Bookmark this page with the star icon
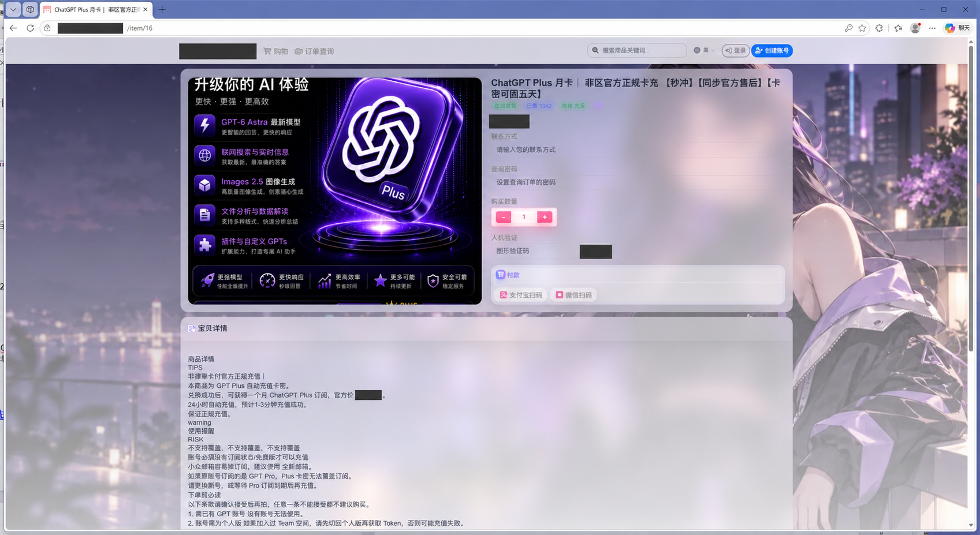Screen dimensions: 980x535 pos(862,28)
